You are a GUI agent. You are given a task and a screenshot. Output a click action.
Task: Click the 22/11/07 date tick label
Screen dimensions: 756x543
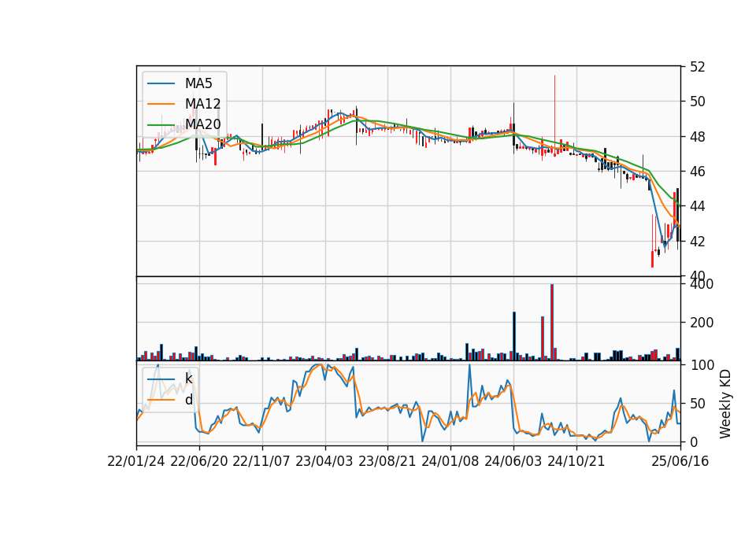coord(261,461)
